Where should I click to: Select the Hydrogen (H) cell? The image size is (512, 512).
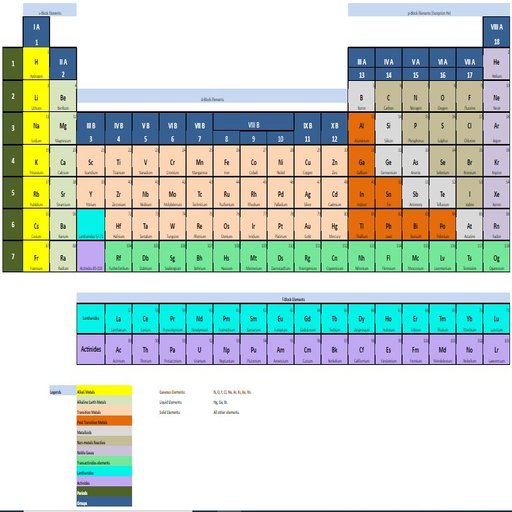[x=36, y=64]
